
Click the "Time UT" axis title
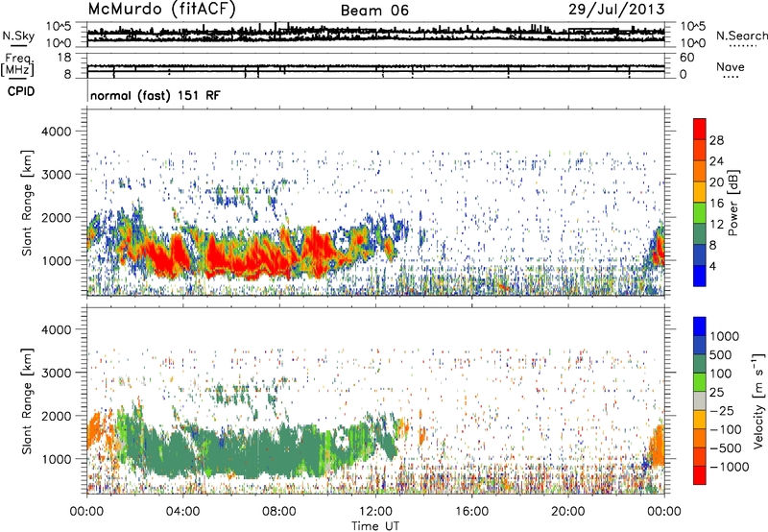pos(375,526)
